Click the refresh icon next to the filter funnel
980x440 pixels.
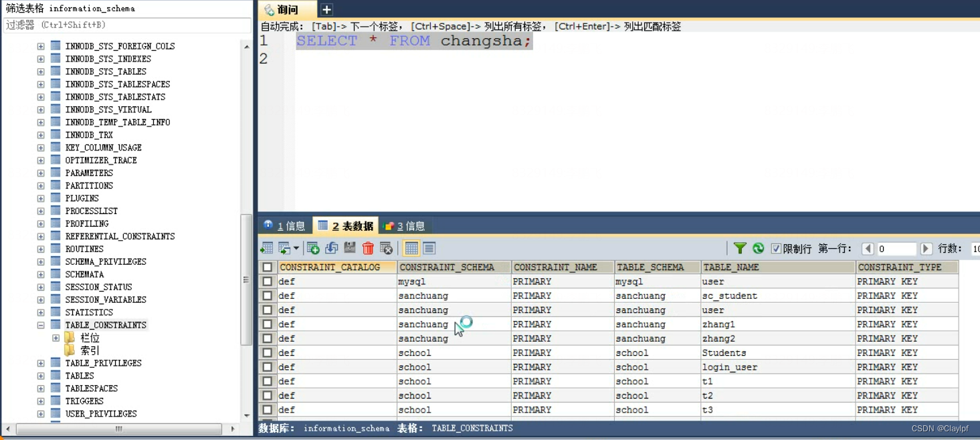[758, 248]
